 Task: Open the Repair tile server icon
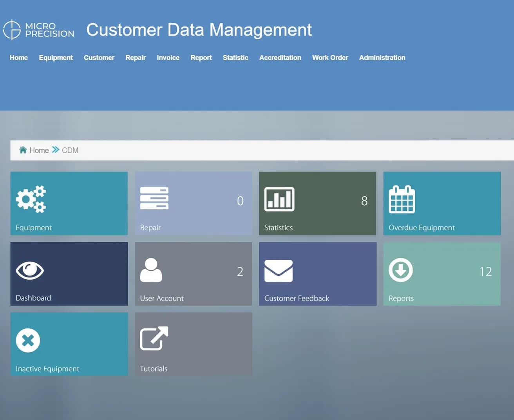[154, 198]
